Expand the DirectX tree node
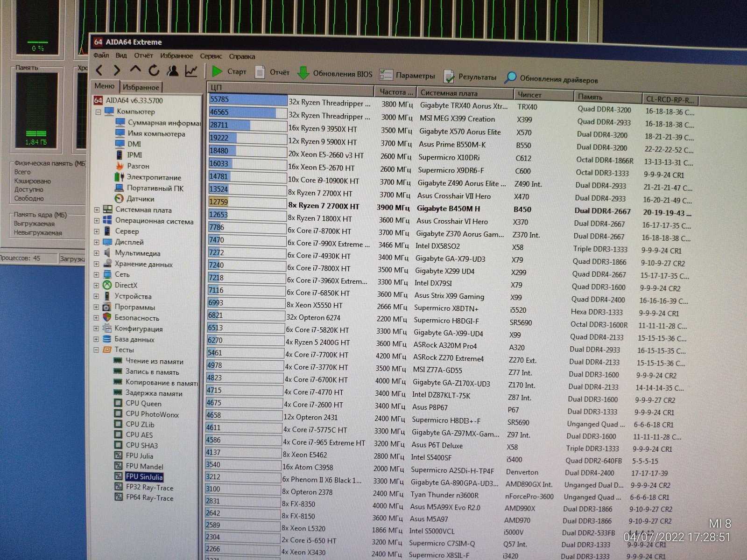 (96, 285)
